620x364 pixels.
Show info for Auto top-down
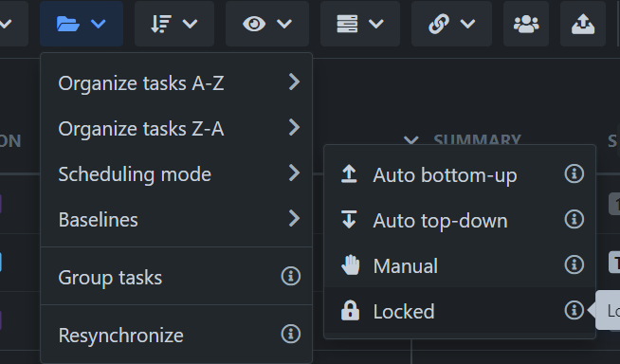[574, 219]
